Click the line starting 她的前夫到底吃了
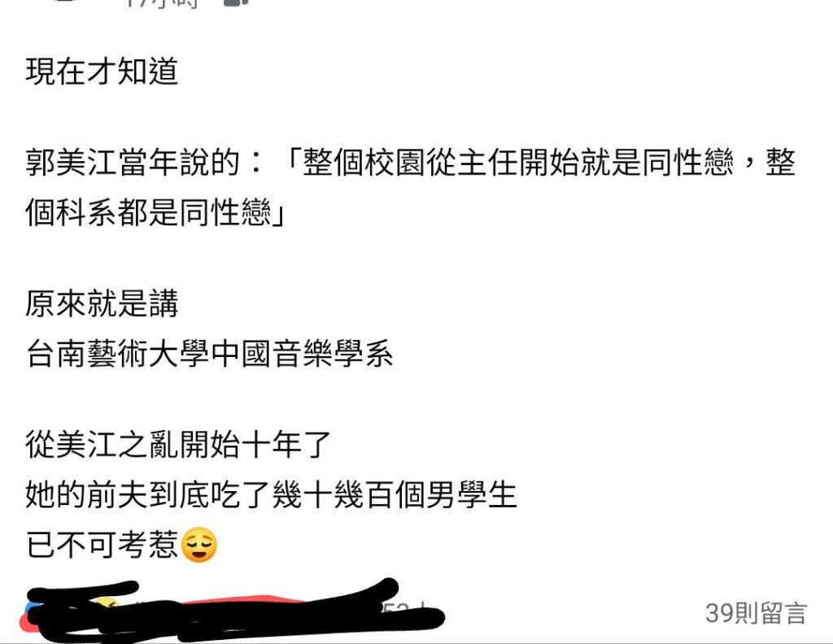 (271, 495)
